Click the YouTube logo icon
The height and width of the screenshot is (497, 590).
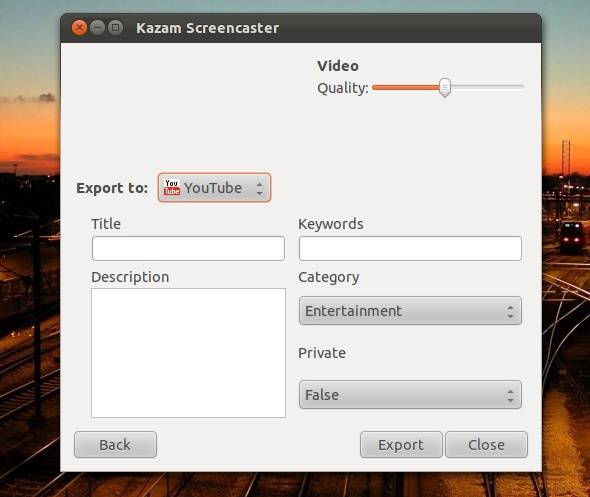pos(172,187)
